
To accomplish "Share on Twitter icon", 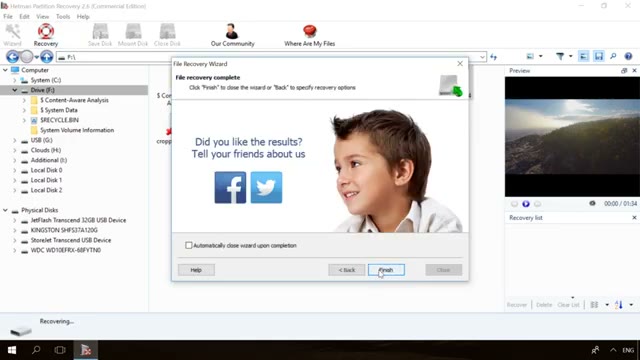I will pyautogui.click(x=266, y=187).
